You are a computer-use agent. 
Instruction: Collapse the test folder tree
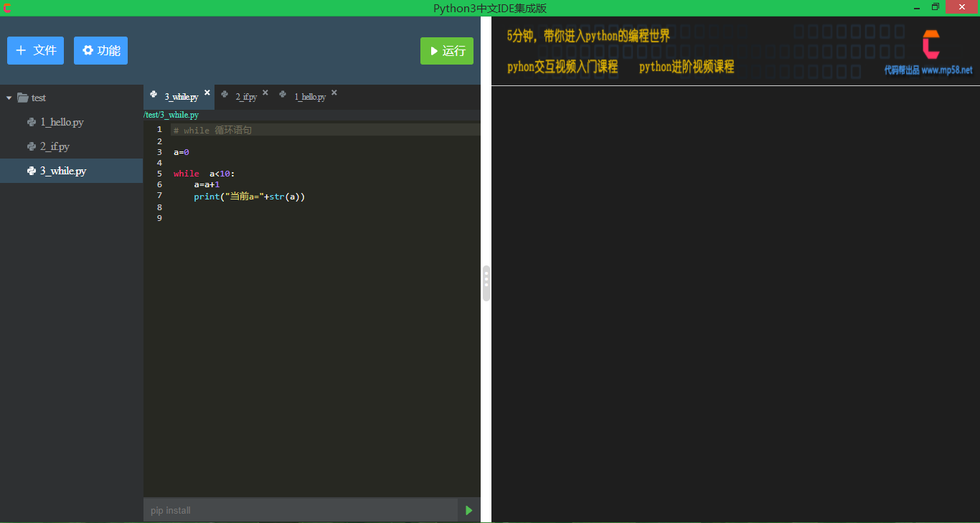[9, 98]
